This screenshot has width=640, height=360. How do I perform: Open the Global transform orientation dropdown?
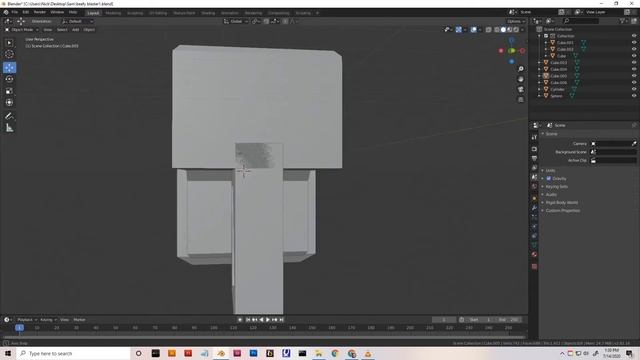236,21
